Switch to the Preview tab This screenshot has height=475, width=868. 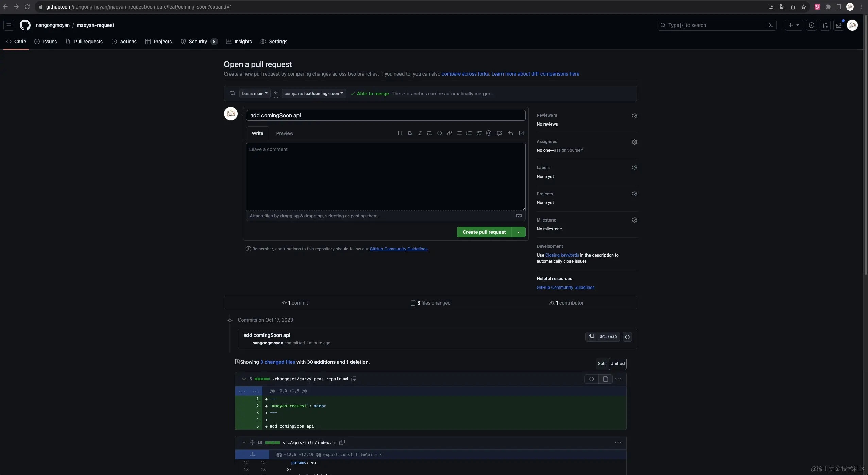point(285,133)
